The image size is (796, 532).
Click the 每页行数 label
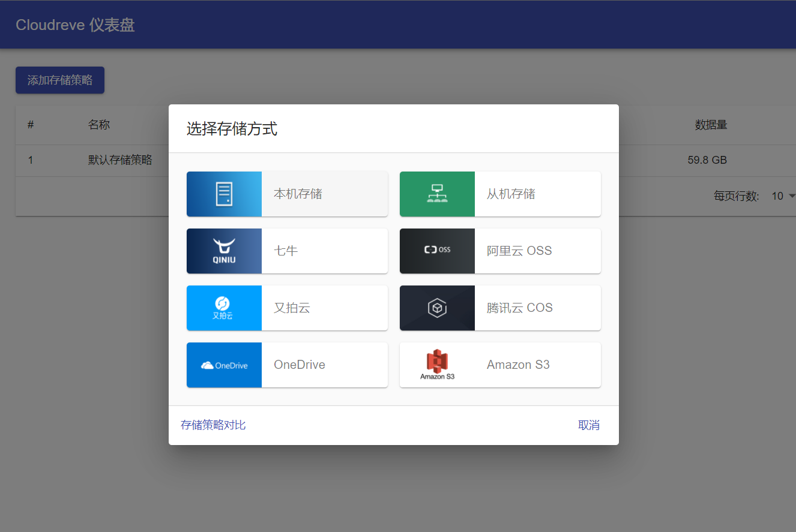(737, 196)
